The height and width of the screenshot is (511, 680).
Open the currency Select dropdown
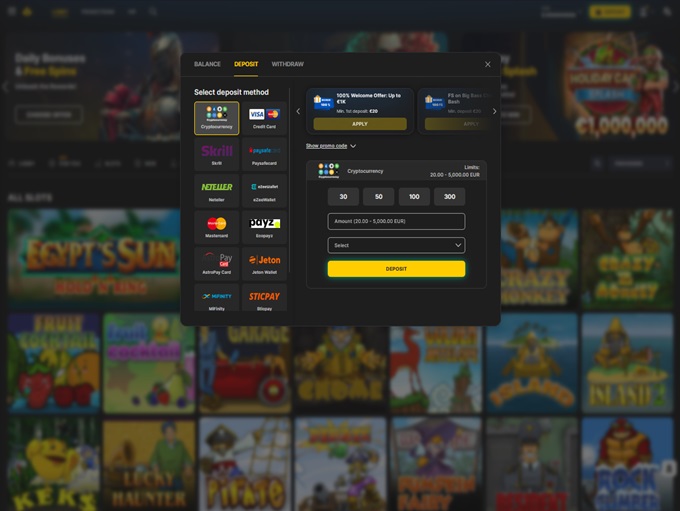pos(396,245)
